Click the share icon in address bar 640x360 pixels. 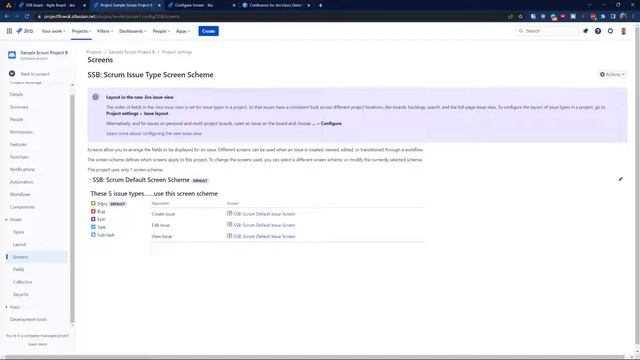pyautogui.click(x=510, y=16)
